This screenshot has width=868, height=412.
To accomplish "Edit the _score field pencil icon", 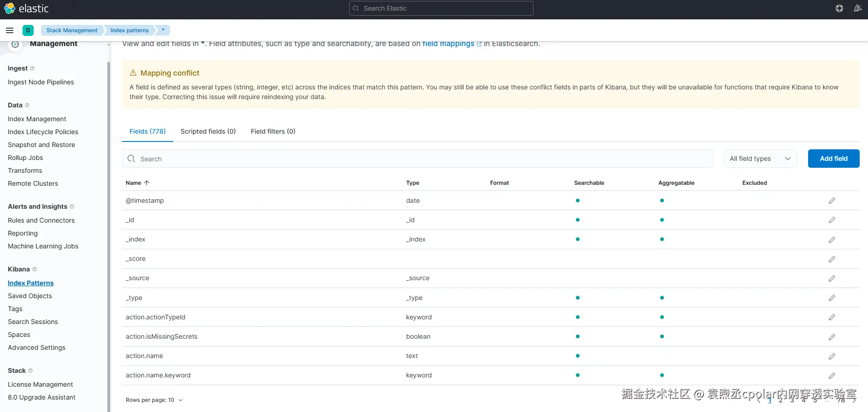I will (x=832, y=259).
